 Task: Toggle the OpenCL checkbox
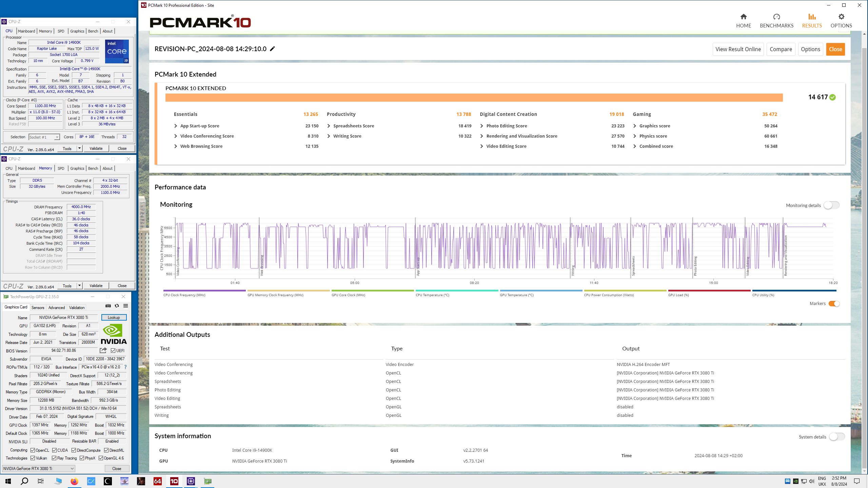(33, 450)
